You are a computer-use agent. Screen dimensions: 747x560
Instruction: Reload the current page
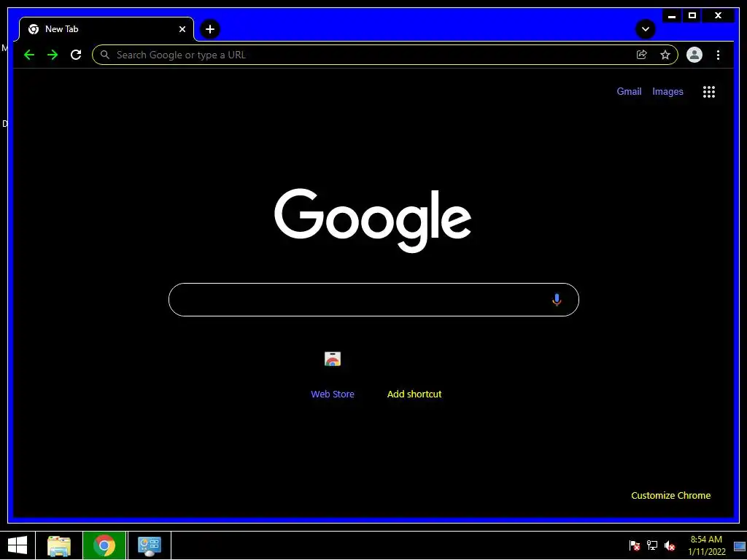76,55
